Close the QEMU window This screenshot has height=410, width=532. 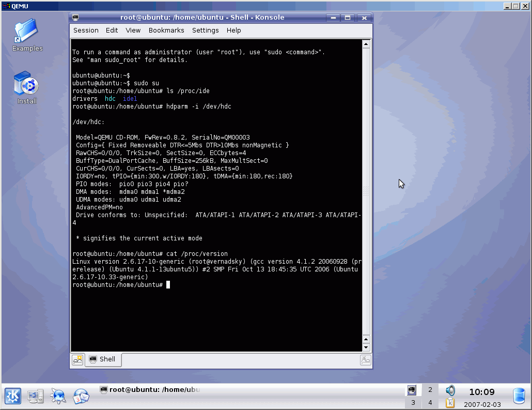click(x=525, y=6)
